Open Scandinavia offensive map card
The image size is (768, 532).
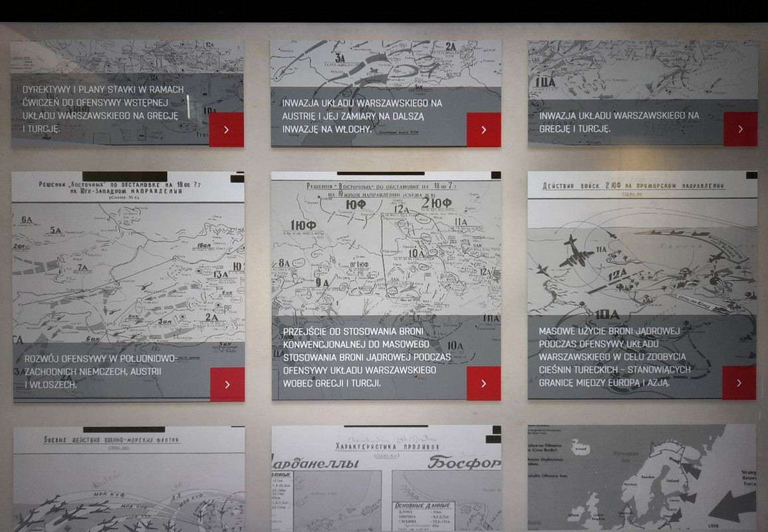click(642, 477)
